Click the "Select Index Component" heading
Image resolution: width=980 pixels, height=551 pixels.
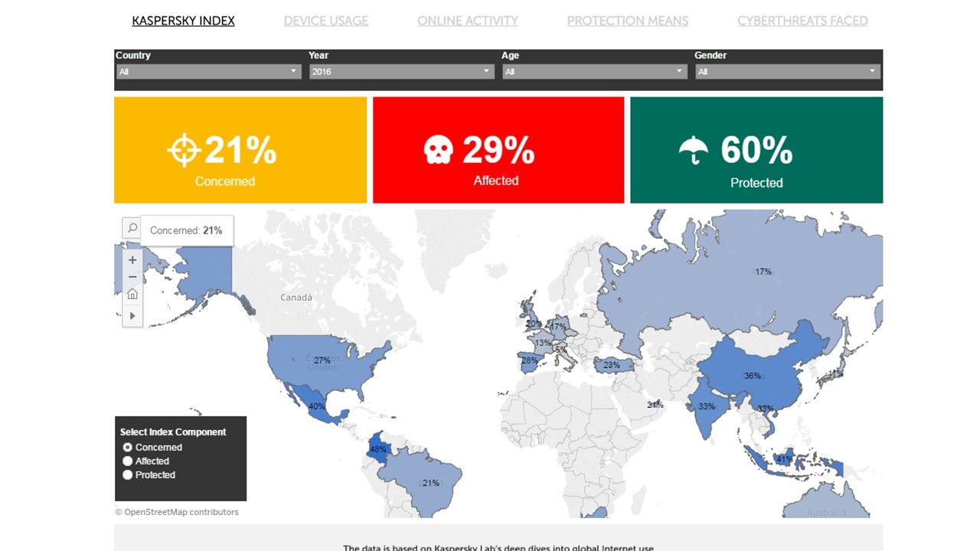pos(173,432)
